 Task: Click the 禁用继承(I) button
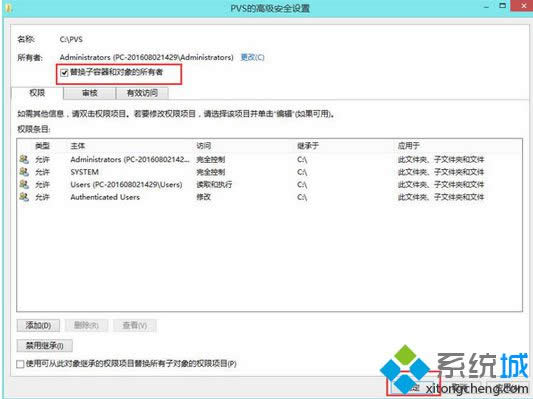tap(45, 346)
